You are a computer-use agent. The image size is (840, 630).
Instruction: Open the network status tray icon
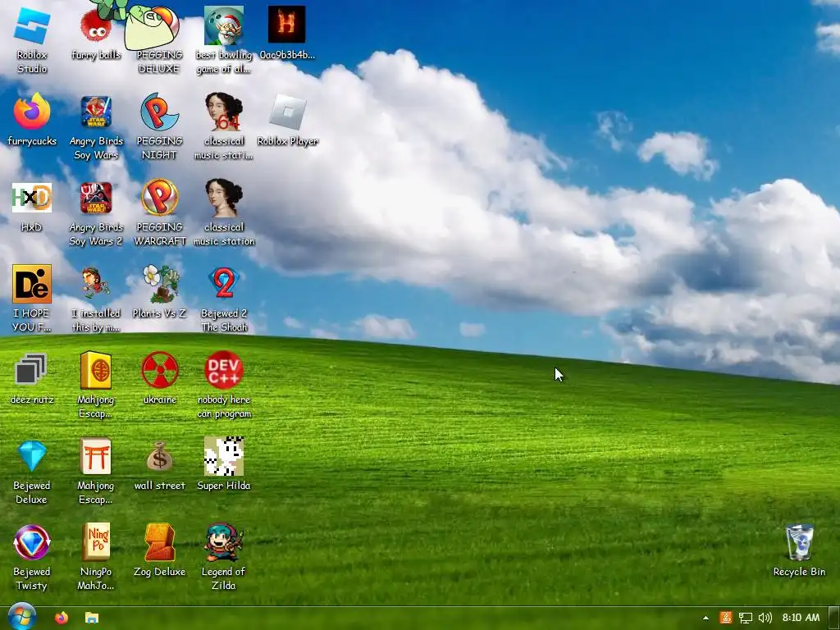pyautogui.click(x=745, y=618)
